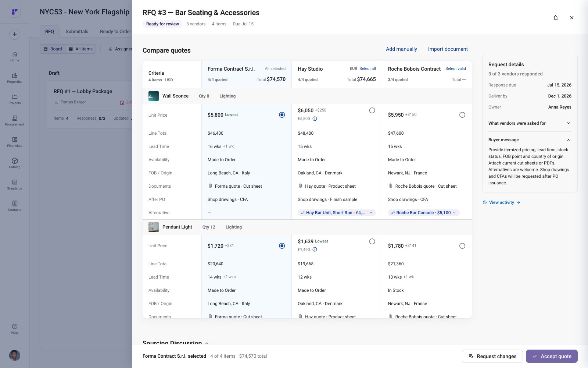588x368 pixels.
Task: Switch to the Submittals tab
Action: (x=77, y=32)
